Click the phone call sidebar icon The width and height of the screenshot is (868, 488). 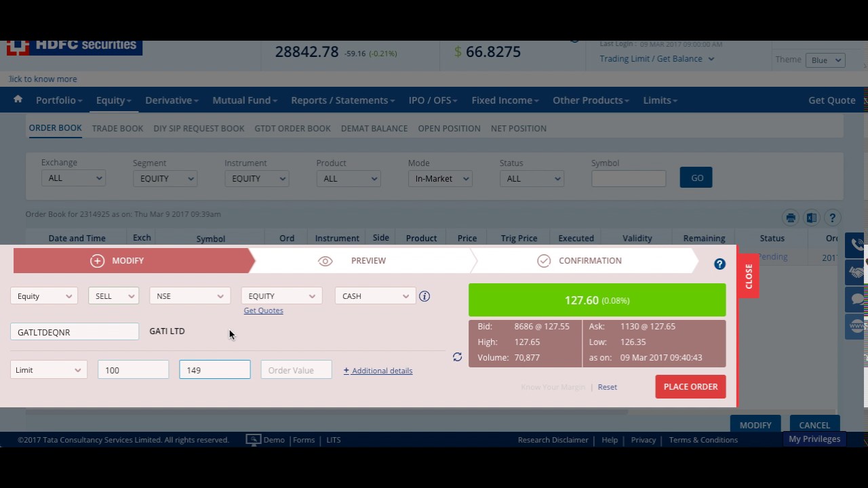(856, 245)
